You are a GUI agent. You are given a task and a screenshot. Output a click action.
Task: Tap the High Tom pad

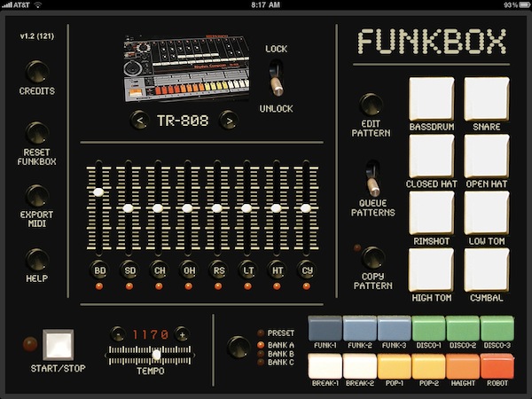(x=432, y=270)
